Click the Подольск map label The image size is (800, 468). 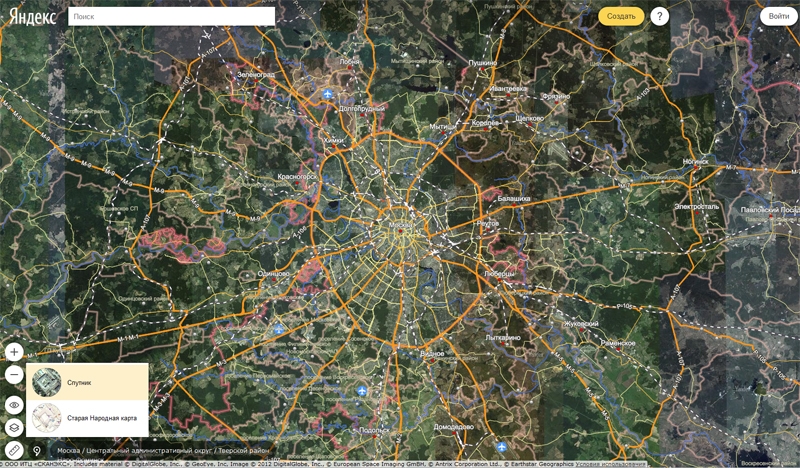click(x=374, y=430)
